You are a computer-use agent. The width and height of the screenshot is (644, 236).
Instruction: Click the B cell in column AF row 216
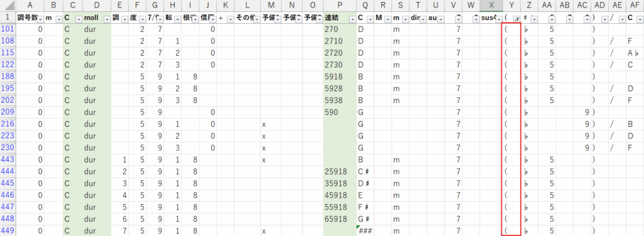(x=635, y=124)
